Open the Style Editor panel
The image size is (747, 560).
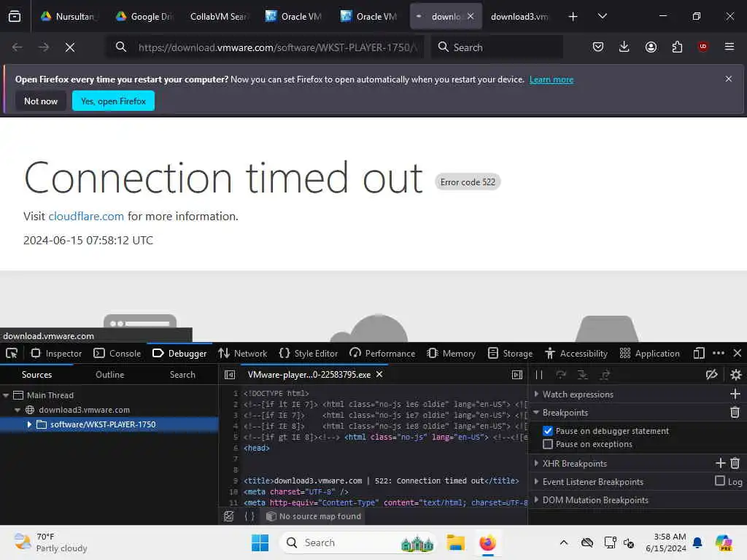click(x=309, y=354)
